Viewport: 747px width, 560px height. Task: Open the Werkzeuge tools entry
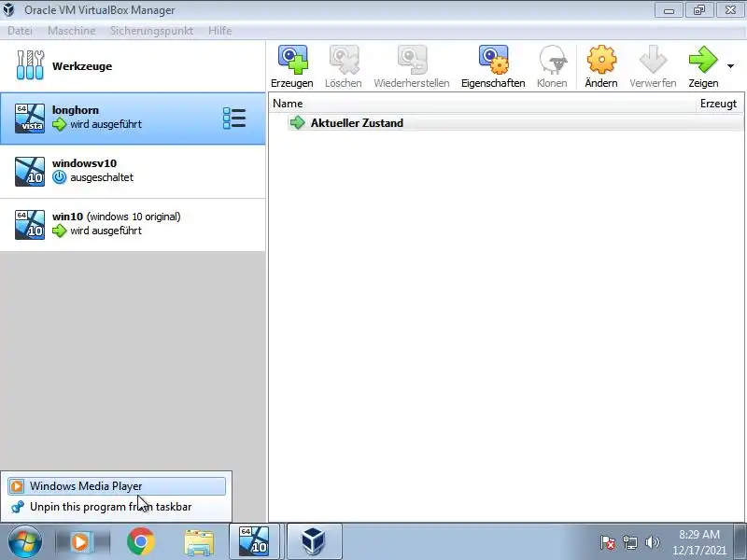click(133, 66)
